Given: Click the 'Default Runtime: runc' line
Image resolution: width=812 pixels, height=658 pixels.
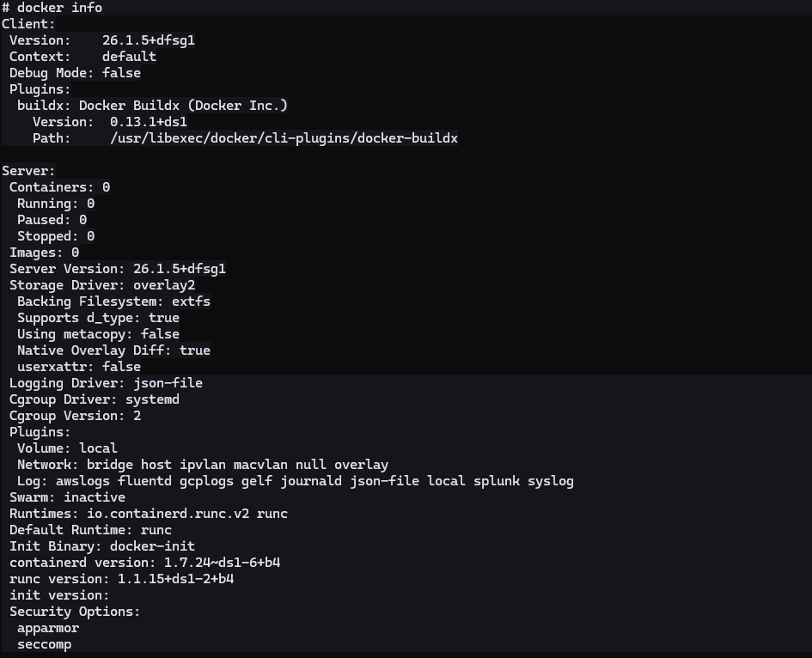Looking at the screenshot, I should click(90, 530).
